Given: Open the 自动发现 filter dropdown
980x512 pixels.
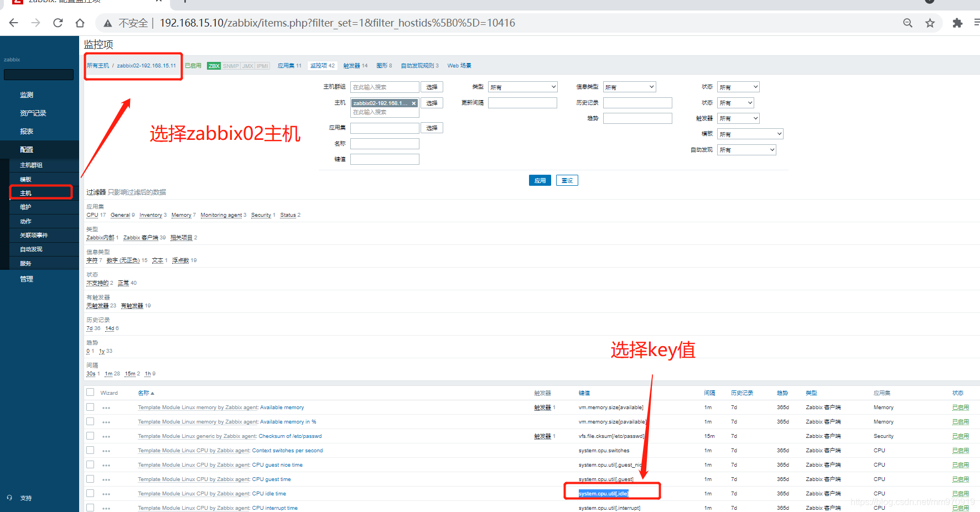Looking at the screenshot, I should 746,150.
